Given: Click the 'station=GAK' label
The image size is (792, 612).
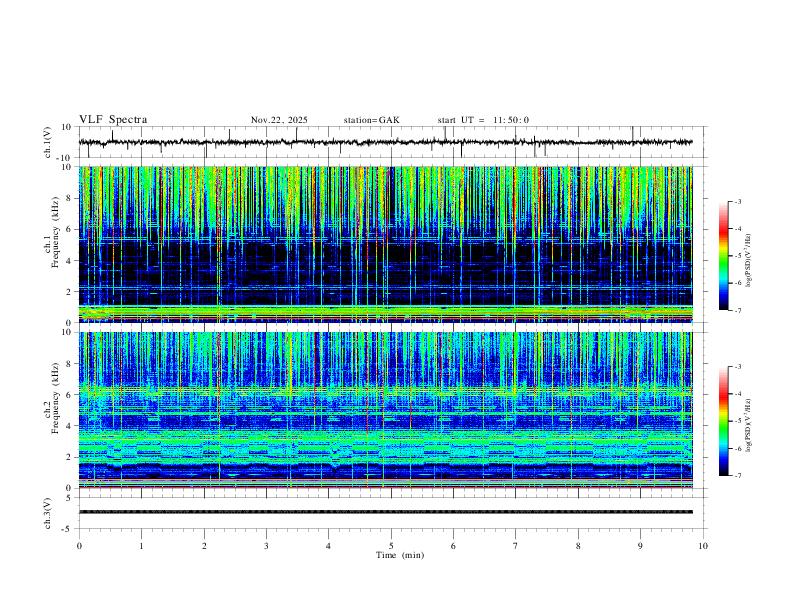Looking at the screenshot, I should coord(372,120).
